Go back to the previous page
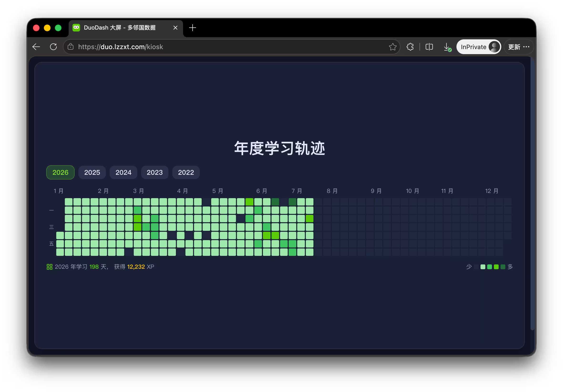 coord(36,47)
